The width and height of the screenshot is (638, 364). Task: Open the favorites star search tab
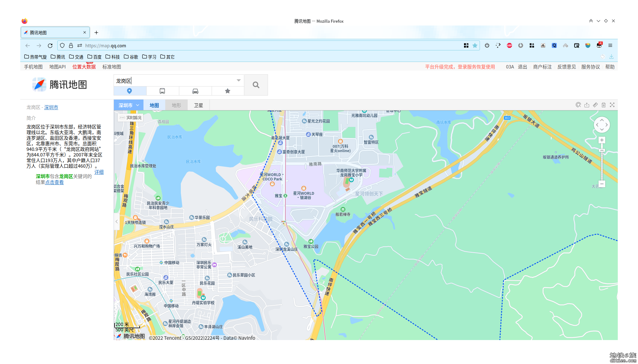click(x=228, y=91)
